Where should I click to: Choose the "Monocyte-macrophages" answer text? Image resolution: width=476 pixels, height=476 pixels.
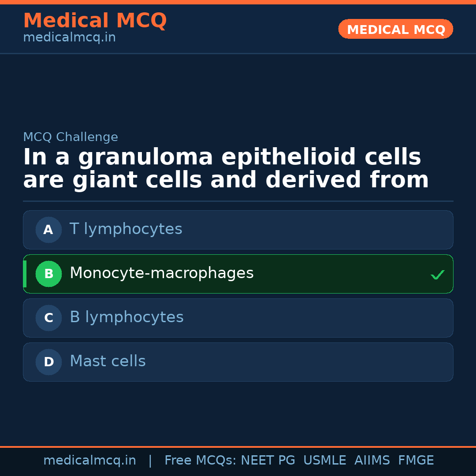[x=161, y=273]
